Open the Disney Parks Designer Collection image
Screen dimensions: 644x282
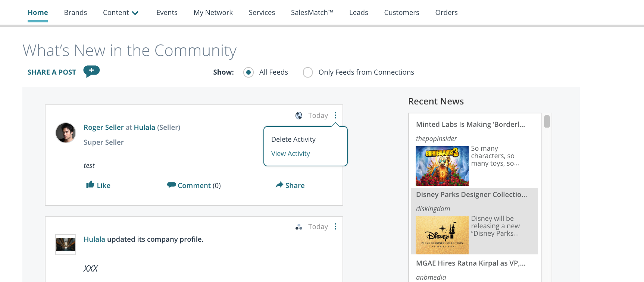coord(442,235)
